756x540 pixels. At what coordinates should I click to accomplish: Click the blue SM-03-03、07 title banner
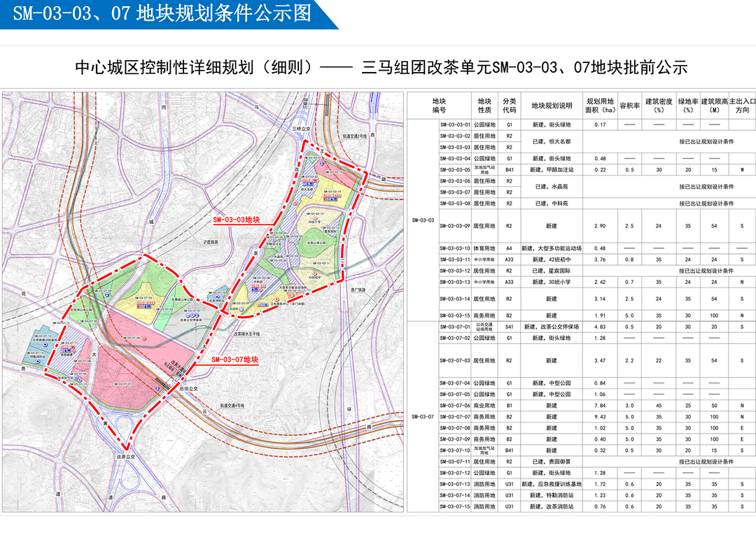tap(169, 15)
